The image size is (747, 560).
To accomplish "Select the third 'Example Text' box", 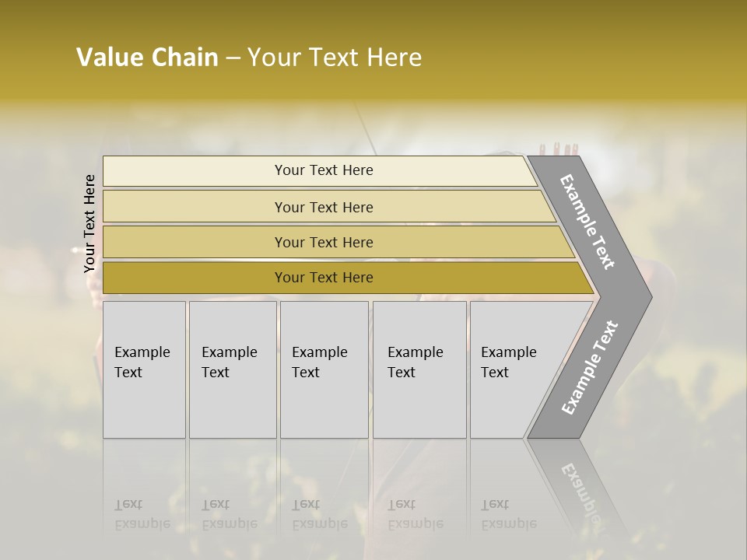I will coord(324,369).
